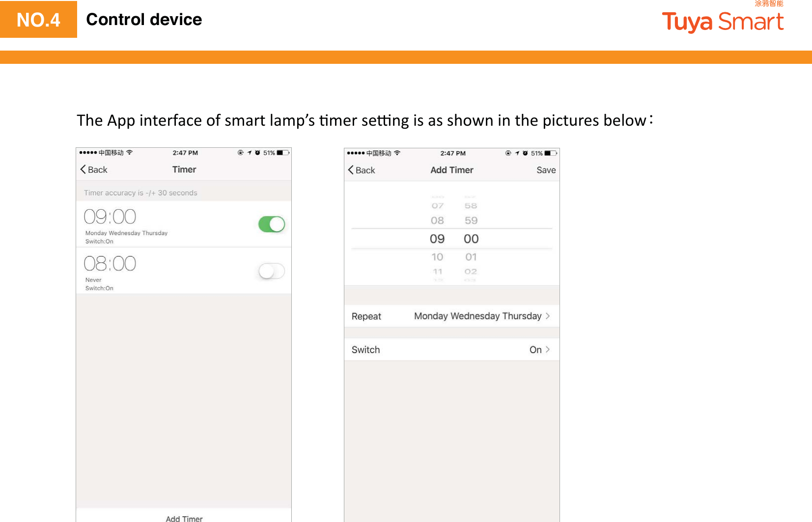Click the Monday Wednesday Thursday label under 09:00
The width and height of the screenshot is (812, 522).
126,233
